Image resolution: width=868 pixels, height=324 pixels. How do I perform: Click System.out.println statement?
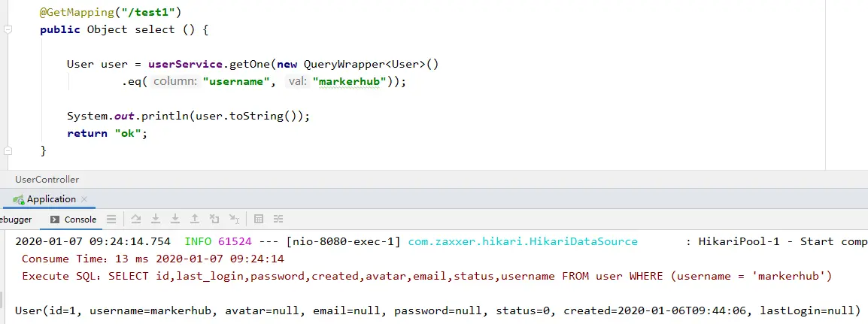188,116
